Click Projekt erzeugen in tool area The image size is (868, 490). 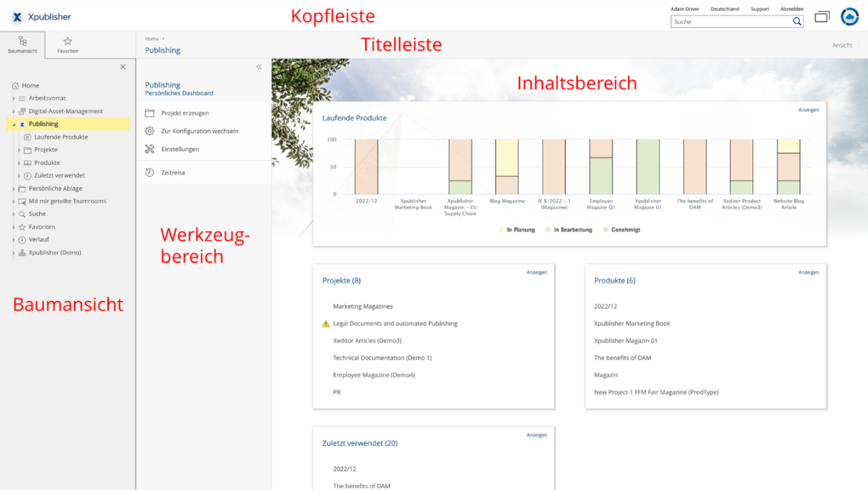point(185,113)
